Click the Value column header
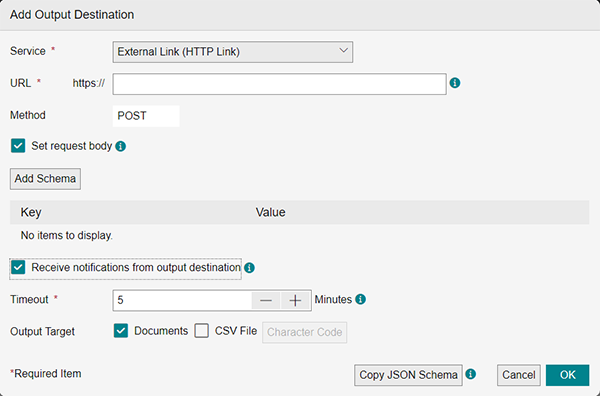The image size is (600, 396). coord(271,212)
